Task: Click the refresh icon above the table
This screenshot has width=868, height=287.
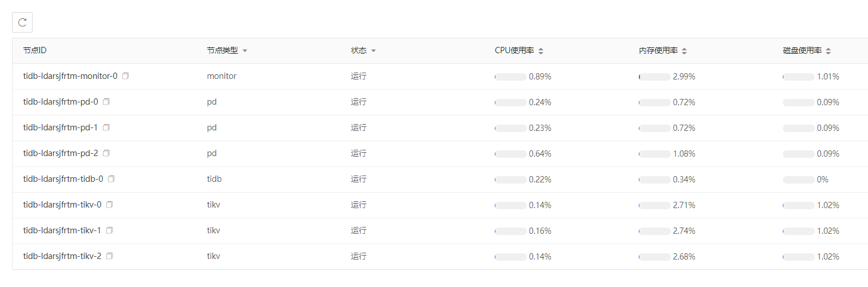Action: [22, 22]
